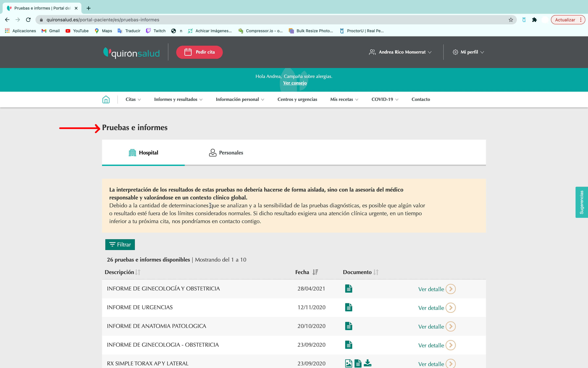Follow the Ver consejo link

coord(295,83)
